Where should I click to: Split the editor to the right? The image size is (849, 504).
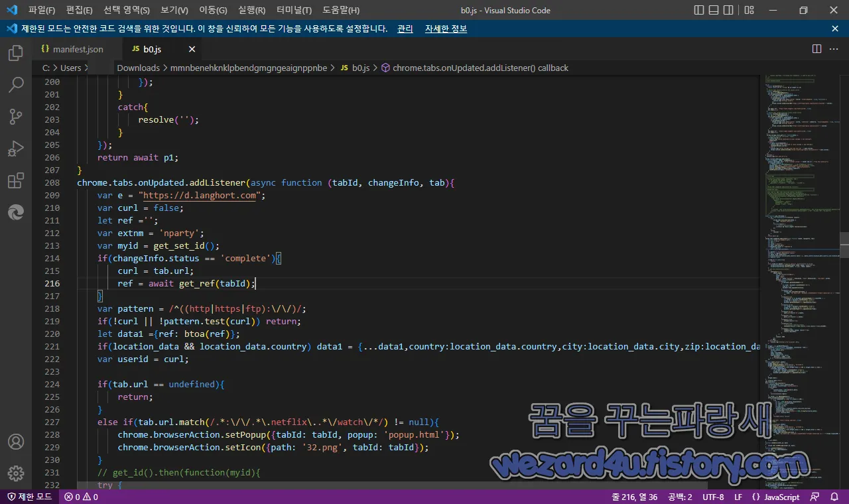[817, 49]
